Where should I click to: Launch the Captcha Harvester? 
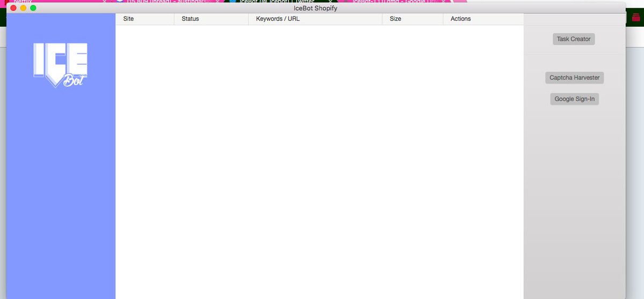574,78
